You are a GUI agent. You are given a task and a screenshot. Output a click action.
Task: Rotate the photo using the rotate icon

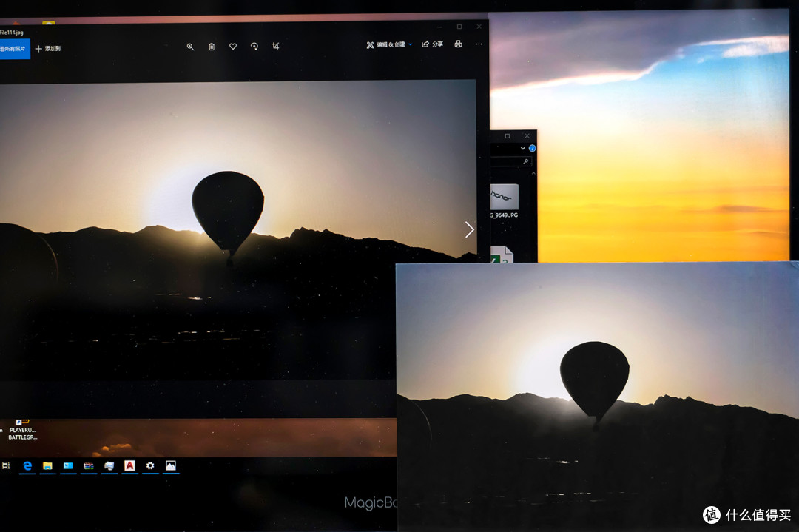(254, 47)
